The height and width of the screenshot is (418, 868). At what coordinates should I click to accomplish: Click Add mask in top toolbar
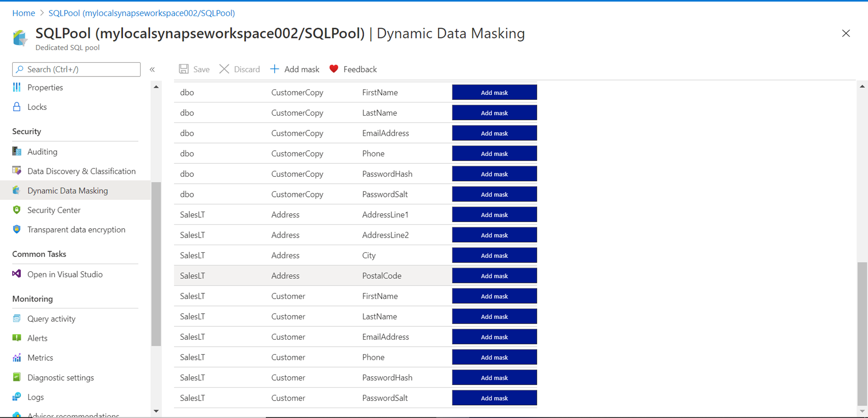coord(295,69)
